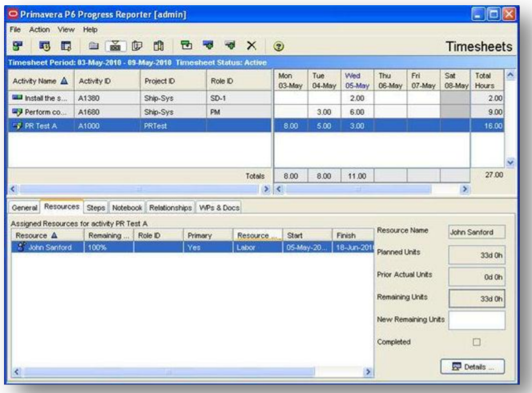Click the SD-1 role ID cell
This screenshot has height=393, width=532.
pos(239,98)
